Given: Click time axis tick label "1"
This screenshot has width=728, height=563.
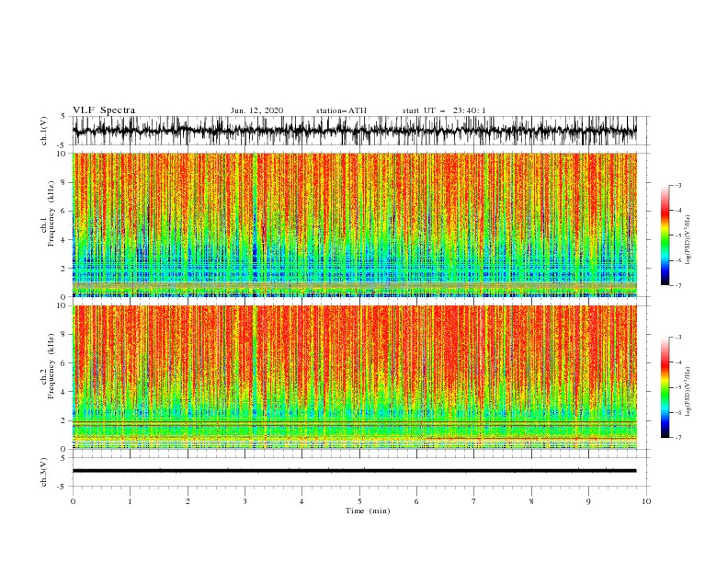Looking at the screenshot, I should (x=130, y=501).
